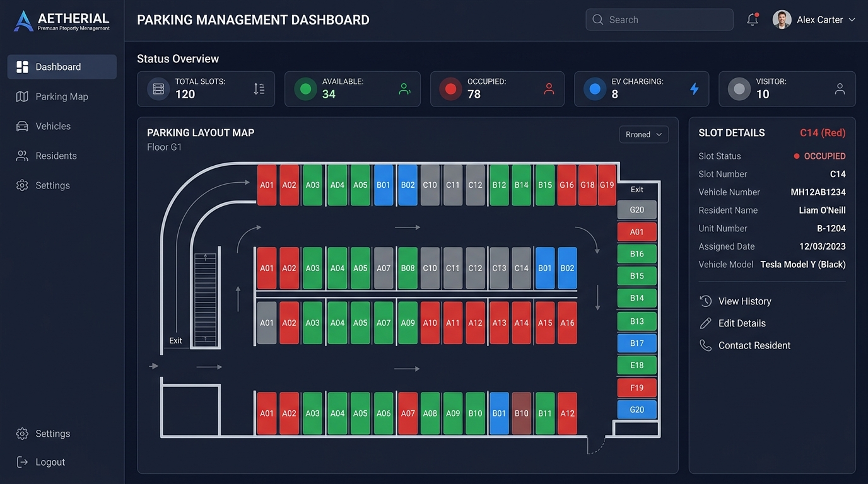Open Settings just above Logout
The image size is (868, 484).
[62, 434]
